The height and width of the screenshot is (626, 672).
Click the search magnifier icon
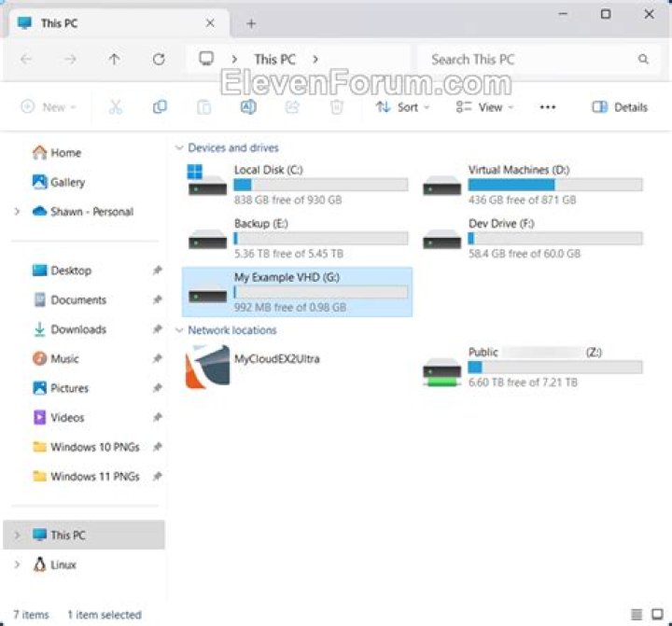(x=643, y=59)
